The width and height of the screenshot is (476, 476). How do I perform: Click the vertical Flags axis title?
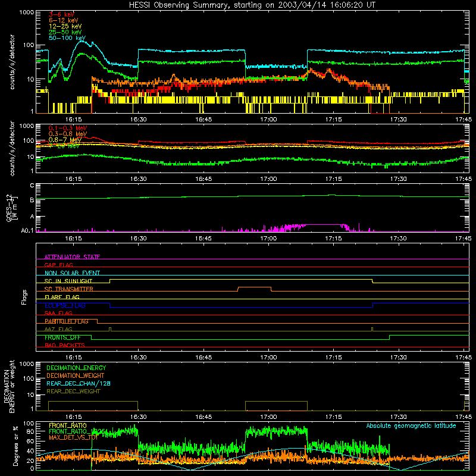click(24, 297)
